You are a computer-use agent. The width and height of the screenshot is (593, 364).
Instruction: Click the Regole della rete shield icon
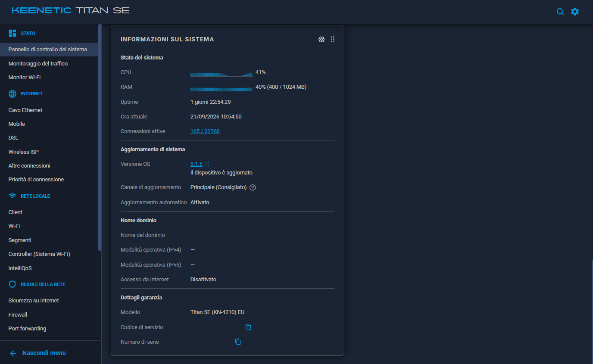(12, 284)
